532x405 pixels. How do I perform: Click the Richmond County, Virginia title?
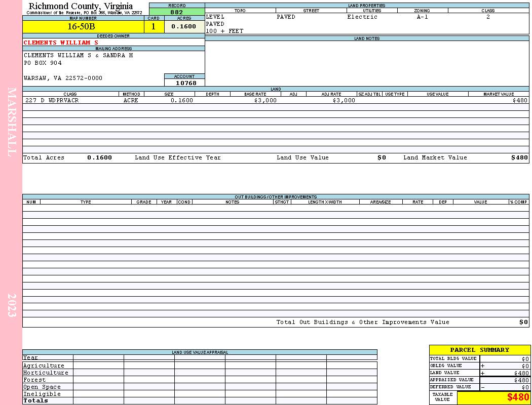(81, 6)
